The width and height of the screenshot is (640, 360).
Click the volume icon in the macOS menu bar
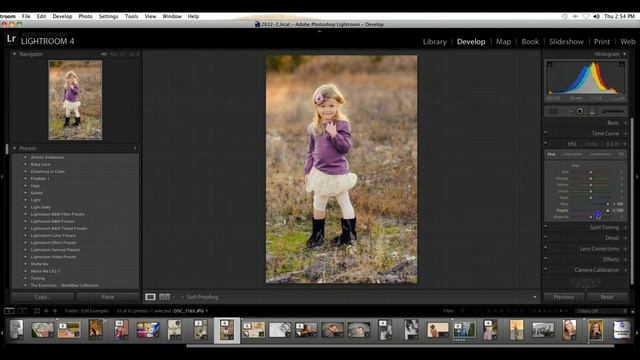pyautogui.click(x=596, y=16)
